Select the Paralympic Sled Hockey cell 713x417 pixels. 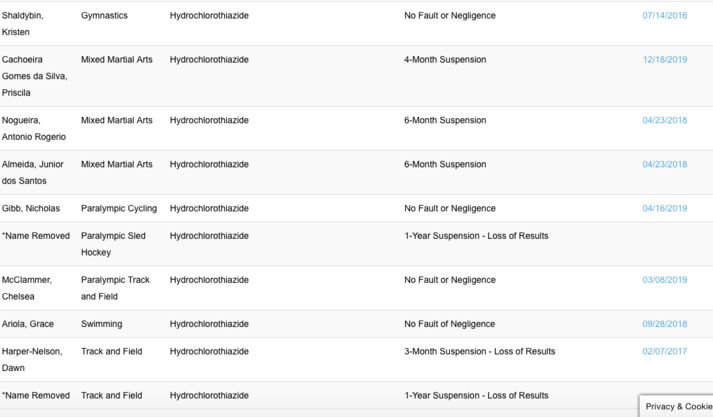[x=113, y=244]
